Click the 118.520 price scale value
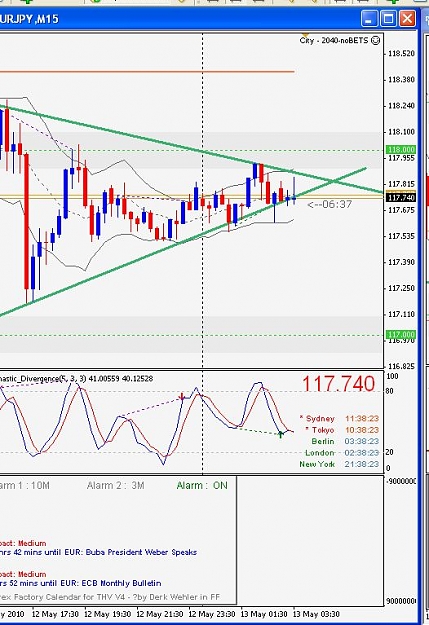This screenshot has height=625, width=429. [x=401, y=53]
